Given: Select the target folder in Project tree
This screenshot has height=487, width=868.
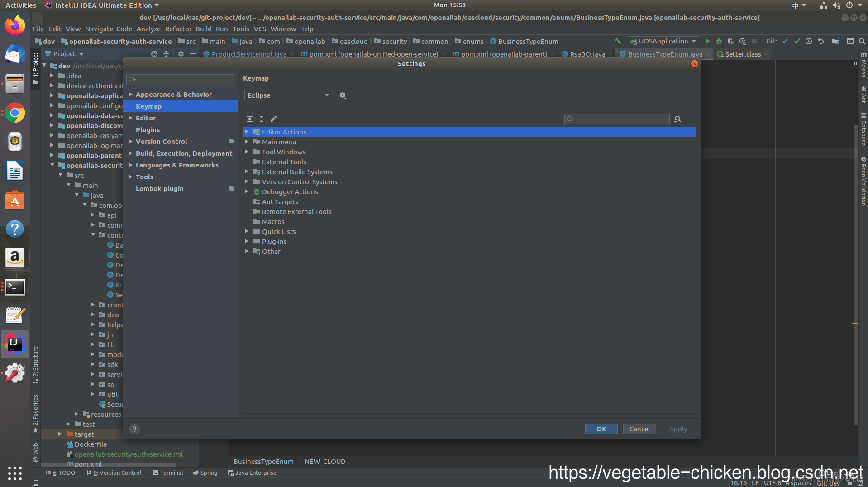Looking at the screenshot, I should (x=84, y=434).
